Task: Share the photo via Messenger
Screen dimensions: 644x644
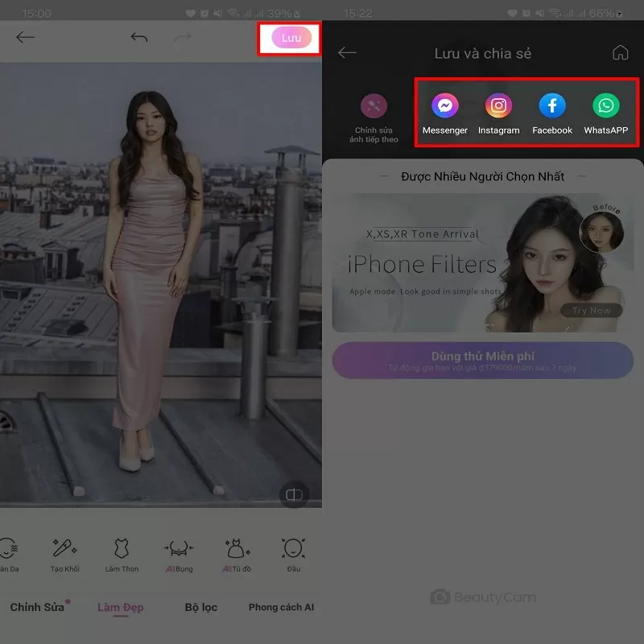Action: click(445, 105)
